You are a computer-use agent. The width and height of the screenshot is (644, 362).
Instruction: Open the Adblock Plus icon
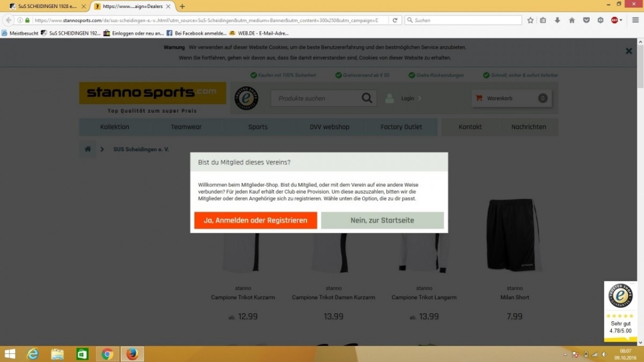pos(615,20)
